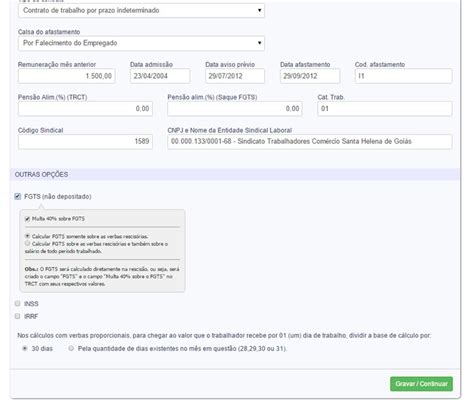Image resolution: width=474 pixels, height=404 pixels.
Task: Select Calcular FGTS somente sobre verbas rescisórias
Action: 27,236
